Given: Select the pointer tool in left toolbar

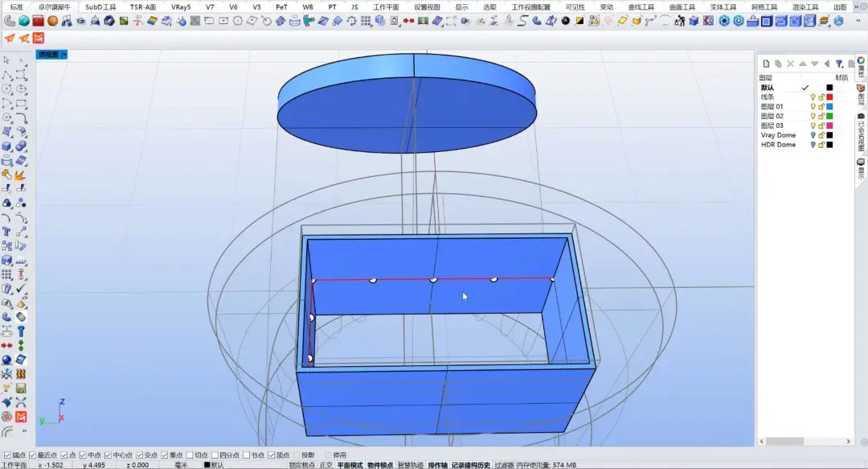Looking at the screenshot, I should point(7,60).
